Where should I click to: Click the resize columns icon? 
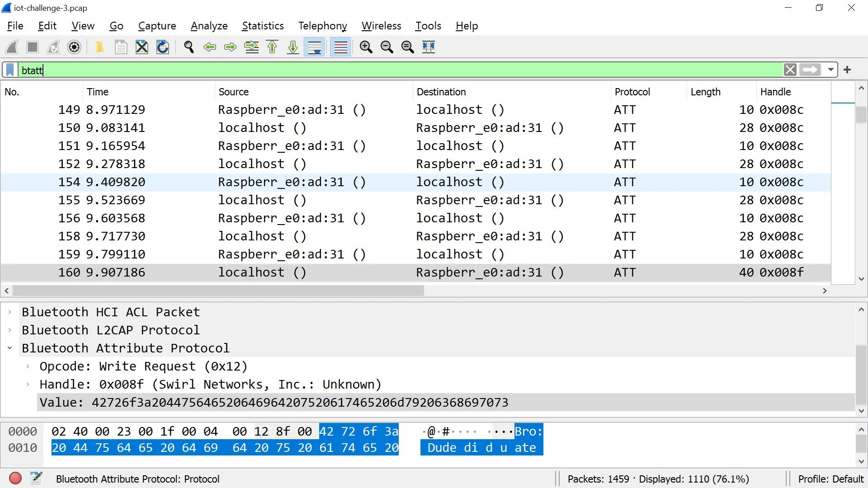(x=428, y=47)
